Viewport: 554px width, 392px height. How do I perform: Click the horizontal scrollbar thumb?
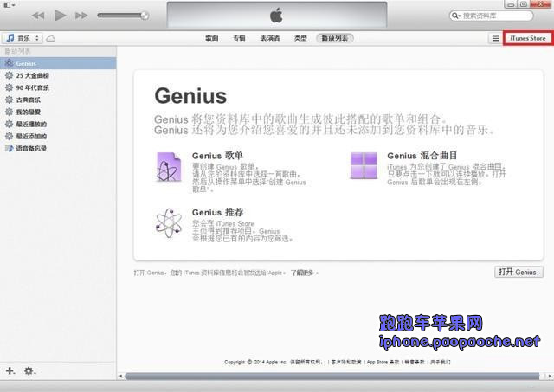332,376
